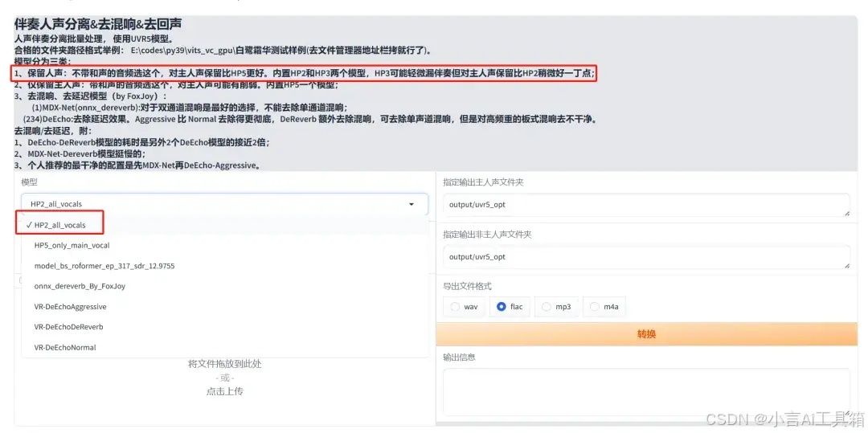Click the 指定输出主人声文件夹 path field

point(646,205)
